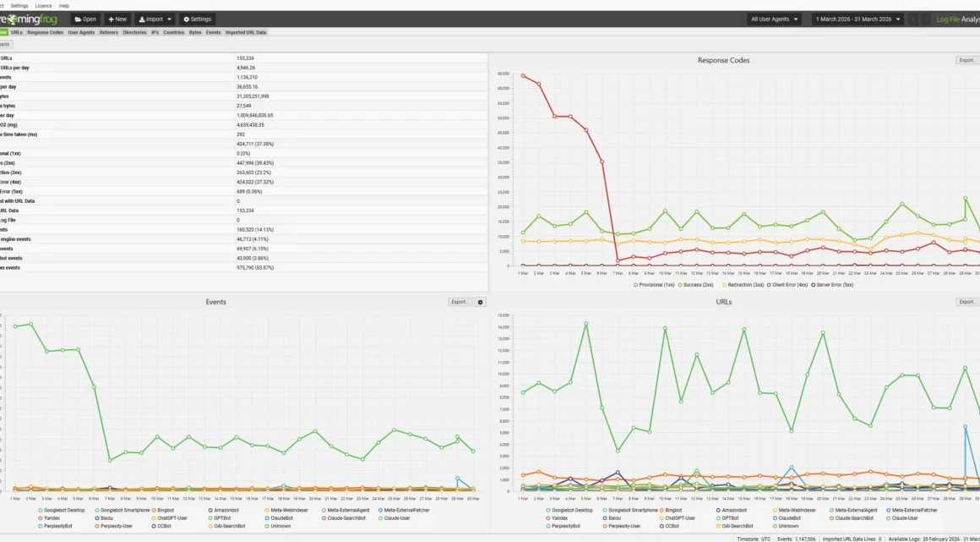Switch to the User Agents tab
Screen dimensions: 980x542
coord(81,32)
